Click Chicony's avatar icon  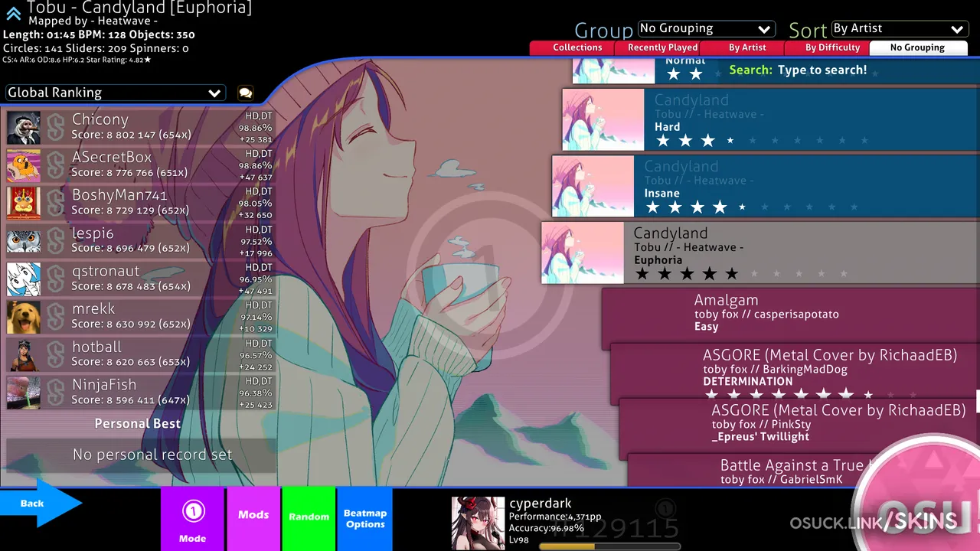[x=24, y=128]
